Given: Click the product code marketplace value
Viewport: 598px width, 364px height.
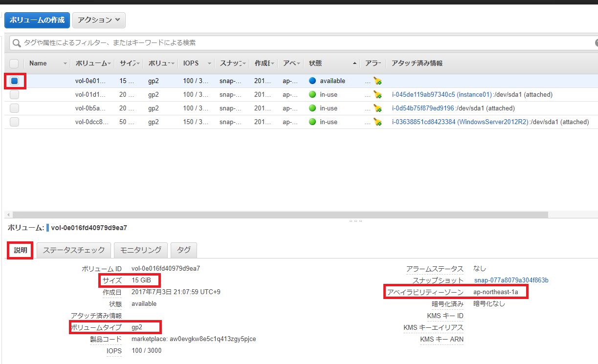Looking at the screenshot, I should click(194, 339).
